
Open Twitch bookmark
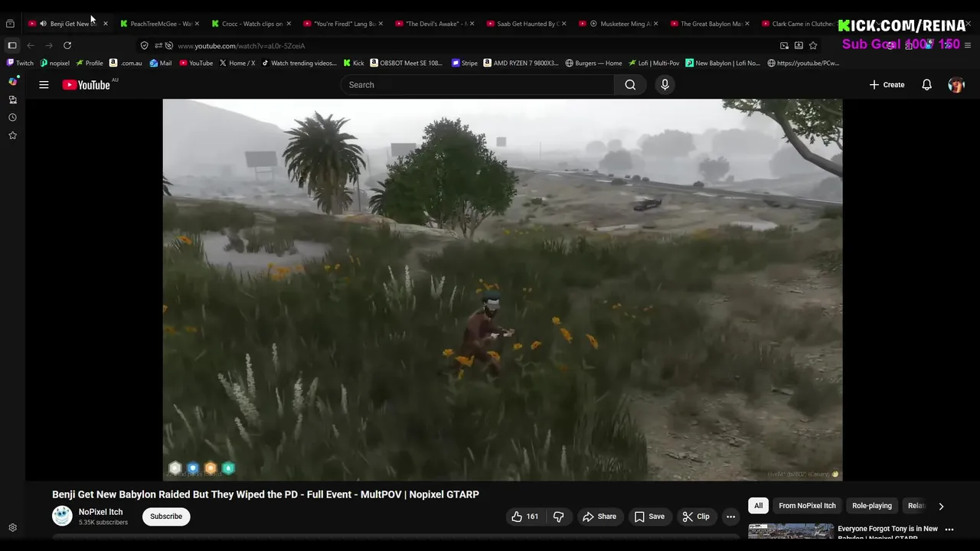pos(20,64)
